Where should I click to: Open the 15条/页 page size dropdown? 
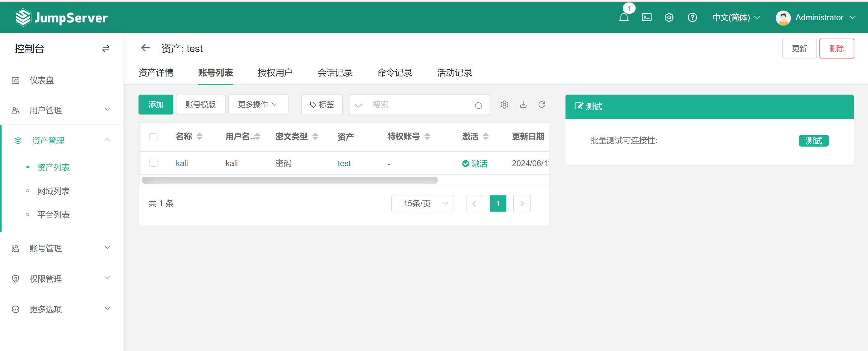tap(422, 204)
